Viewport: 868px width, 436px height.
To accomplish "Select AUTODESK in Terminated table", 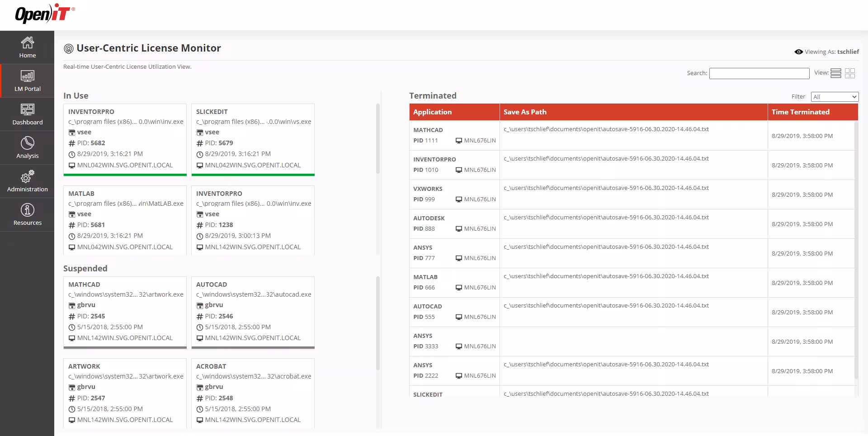I will [429, 218].
